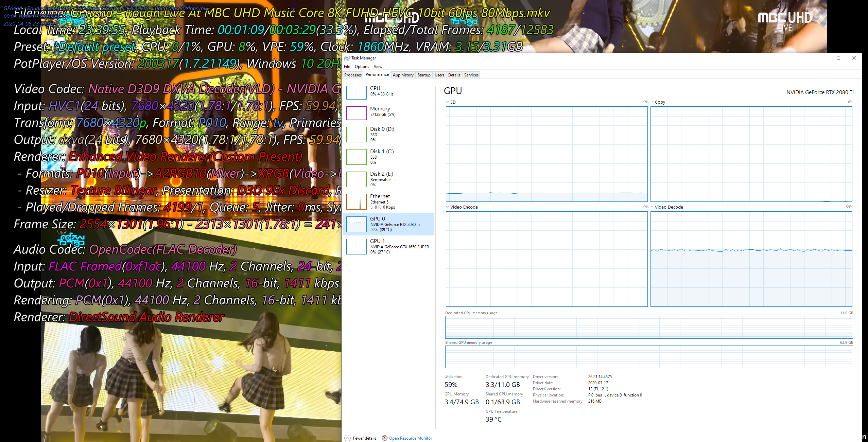Screen dimensions: 868x442
Task: Click the 3.3/11.0 GB dedicated memory value
Action: coord(502,385)
